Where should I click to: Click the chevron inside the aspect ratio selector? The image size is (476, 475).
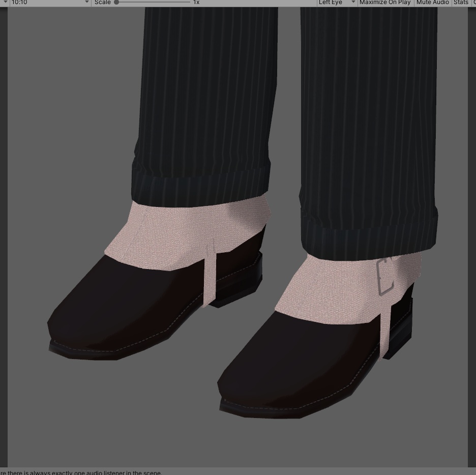(x=86, y=3)
